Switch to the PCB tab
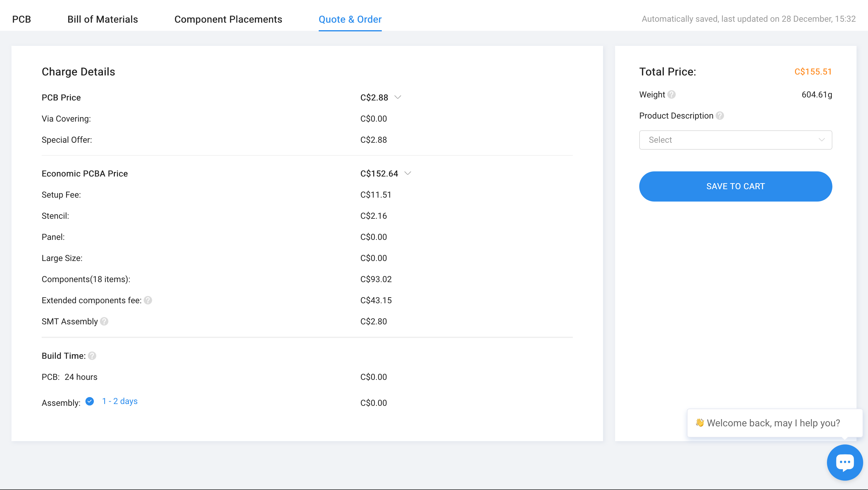Viewport: 868px width, 490px height. [21, 19]
